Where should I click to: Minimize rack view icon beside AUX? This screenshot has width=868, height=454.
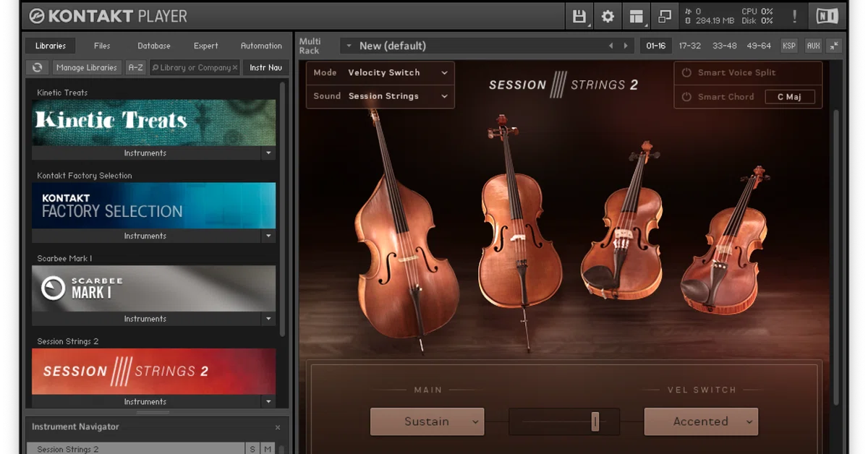(x=834, y=46)
